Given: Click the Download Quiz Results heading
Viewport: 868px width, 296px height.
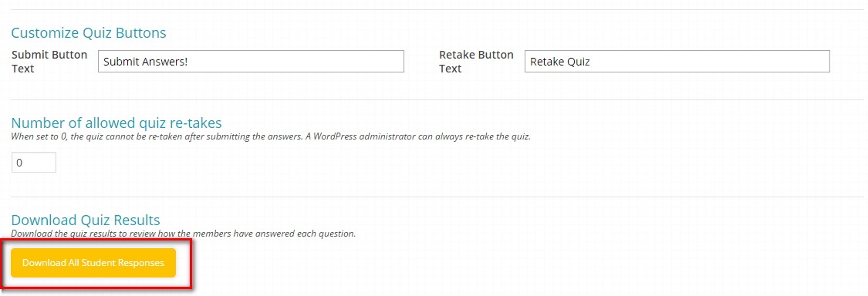Looking at the screenshot, I should tap(85, 220).
